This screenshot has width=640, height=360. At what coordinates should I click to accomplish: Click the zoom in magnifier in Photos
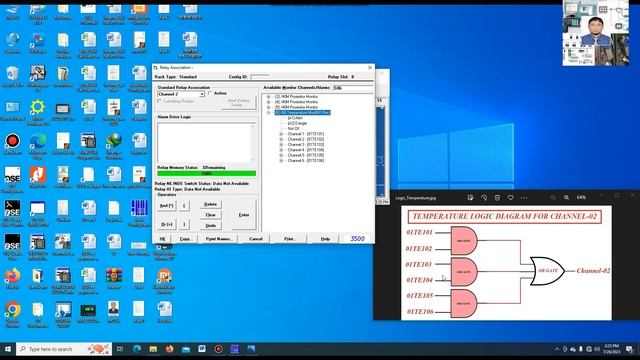[567, 198]
